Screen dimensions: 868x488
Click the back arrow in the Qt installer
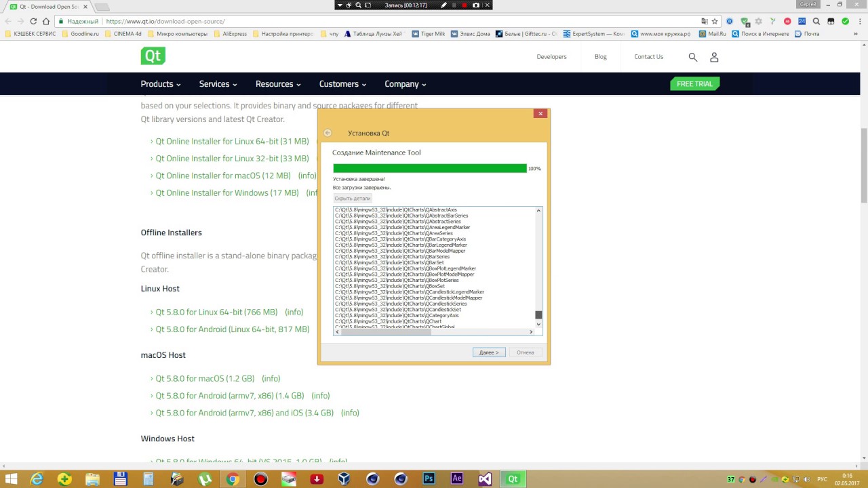pos(328,133)
